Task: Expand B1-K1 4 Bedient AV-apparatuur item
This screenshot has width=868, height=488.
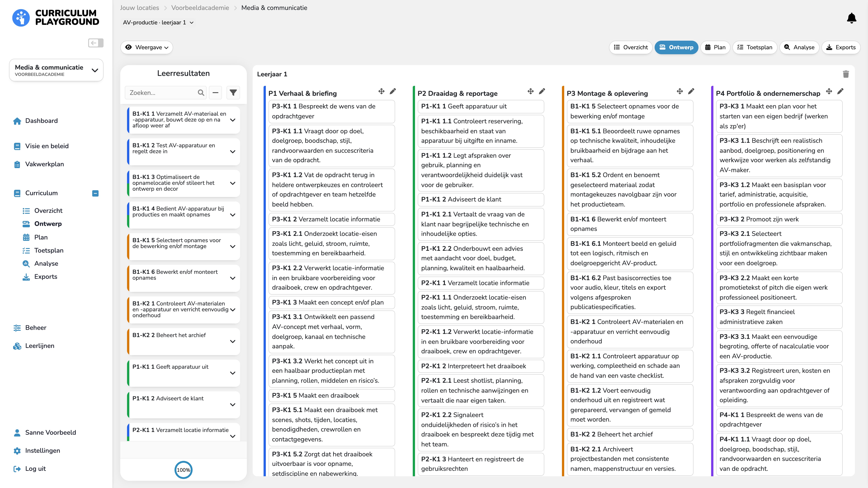Action: 233,215
